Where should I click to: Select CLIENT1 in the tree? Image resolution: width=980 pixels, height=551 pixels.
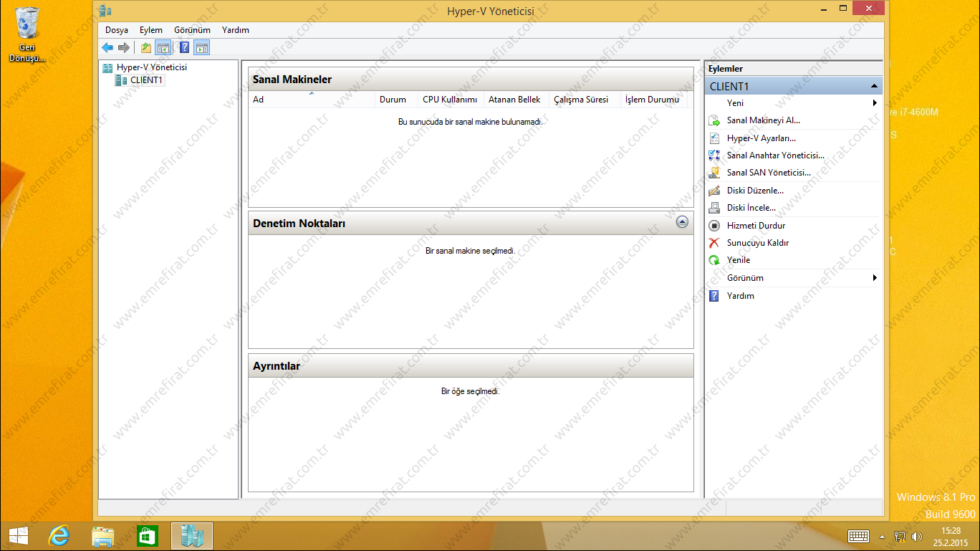coord(146,80)
